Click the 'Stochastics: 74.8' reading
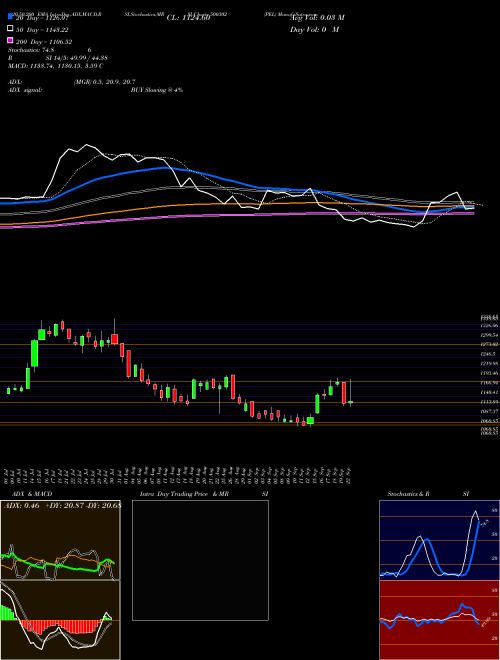500x660 pixels. pyautogui.click(x=31, y=50)
